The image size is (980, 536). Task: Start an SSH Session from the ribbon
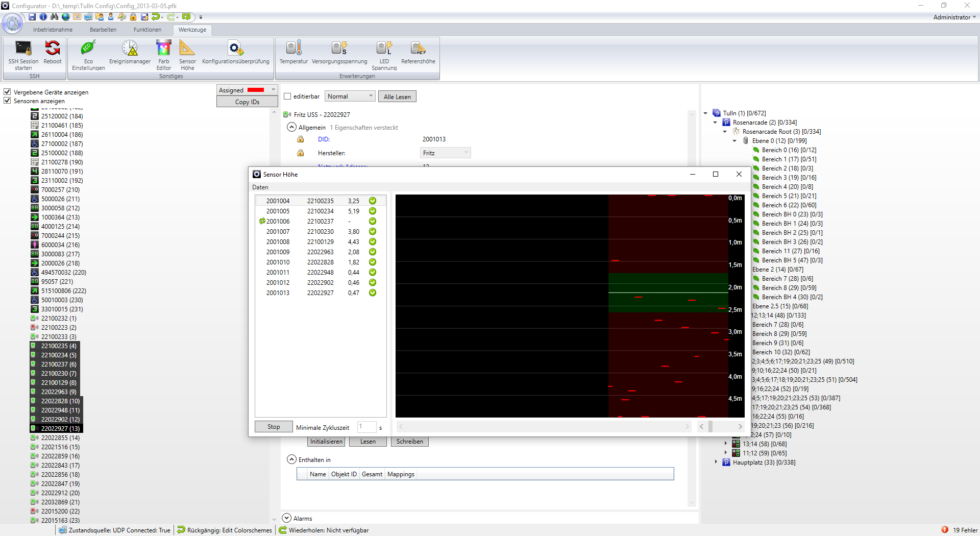[x=23, y=55]
